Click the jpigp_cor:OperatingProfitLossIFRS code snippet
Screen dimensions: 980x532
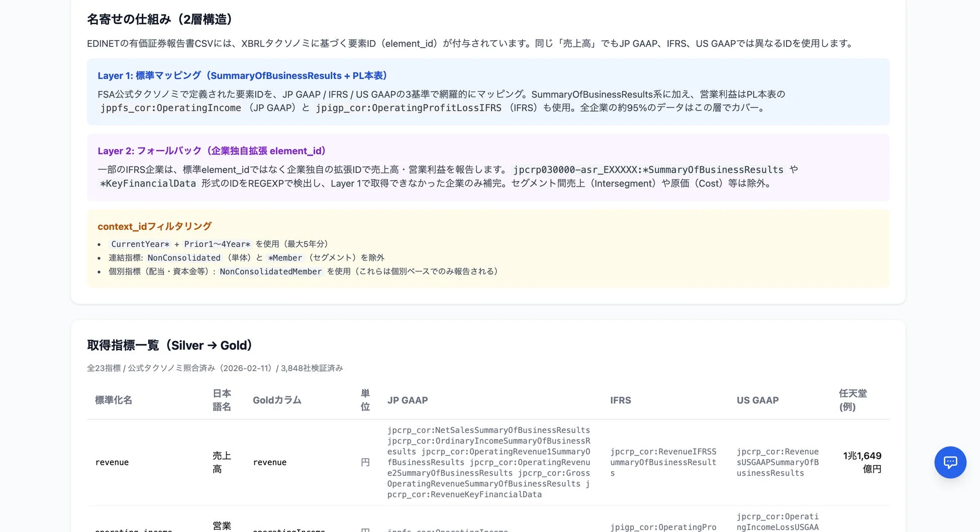pos(408,108)
